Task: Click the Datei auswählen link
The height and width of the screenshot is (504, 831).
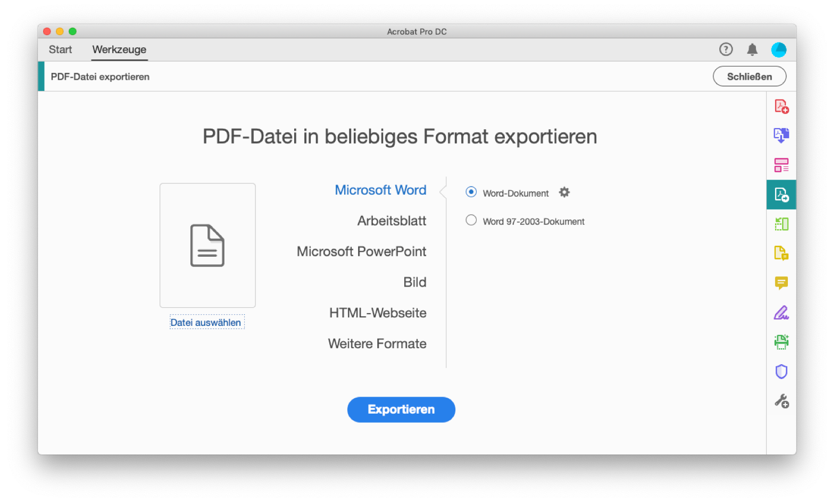Action: click(206, 323)
